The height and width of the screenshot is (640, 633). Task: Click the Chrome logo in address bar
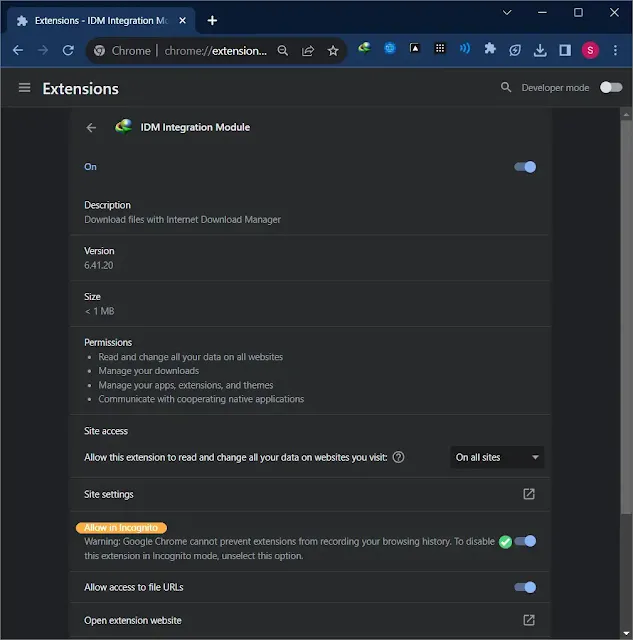click(99, 51)
